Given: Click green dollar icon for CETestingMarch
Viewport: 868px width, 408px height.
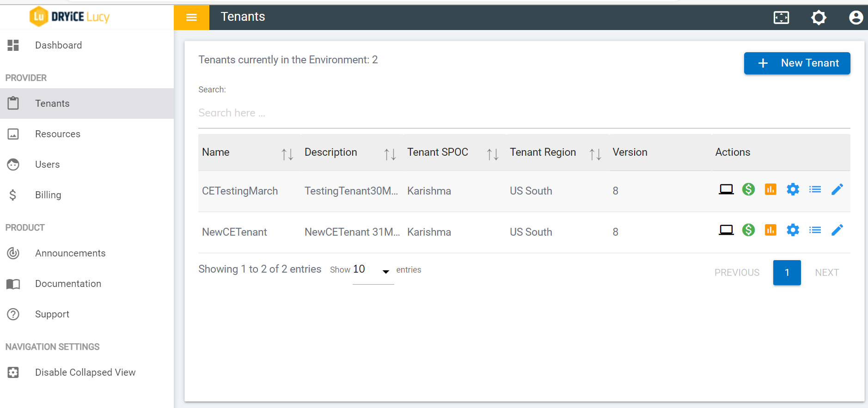Looking at the screenshot, I should (748, 189).
